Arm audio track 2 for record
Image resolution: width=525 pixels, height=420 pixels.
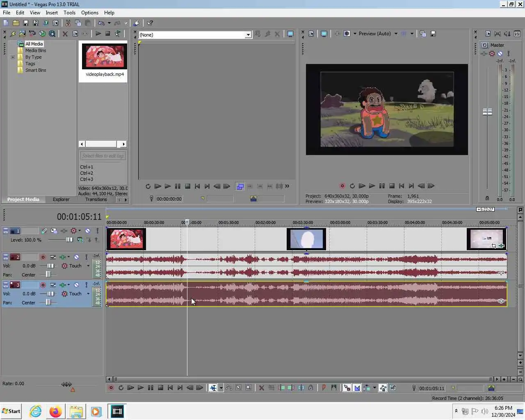(x=43, y=257)
